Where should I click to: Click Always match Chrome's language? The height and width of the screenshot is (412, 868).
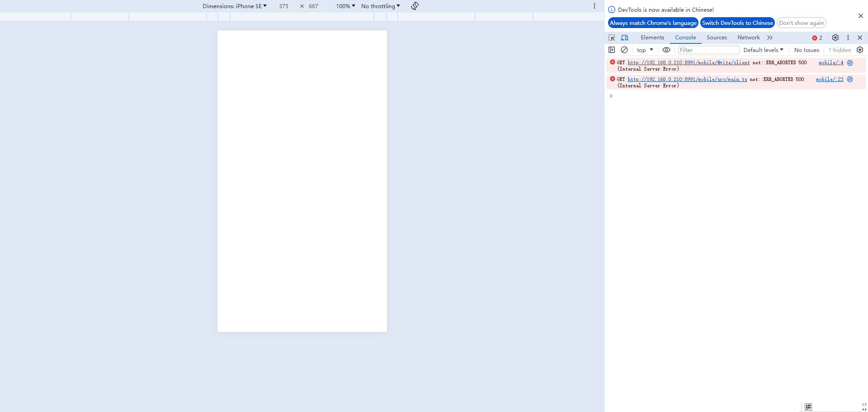(x=653, y=23)
